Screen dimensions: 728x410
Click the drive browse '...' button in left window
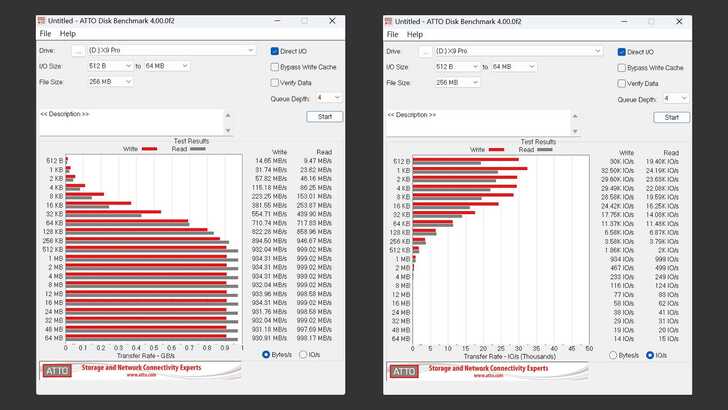[x=77, y=51]
